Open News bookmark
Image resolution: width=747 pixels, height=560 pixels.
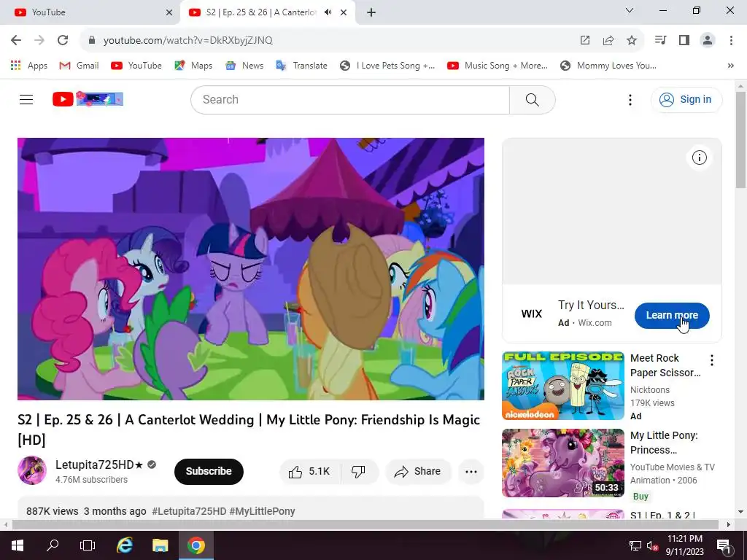pos(244,66)
